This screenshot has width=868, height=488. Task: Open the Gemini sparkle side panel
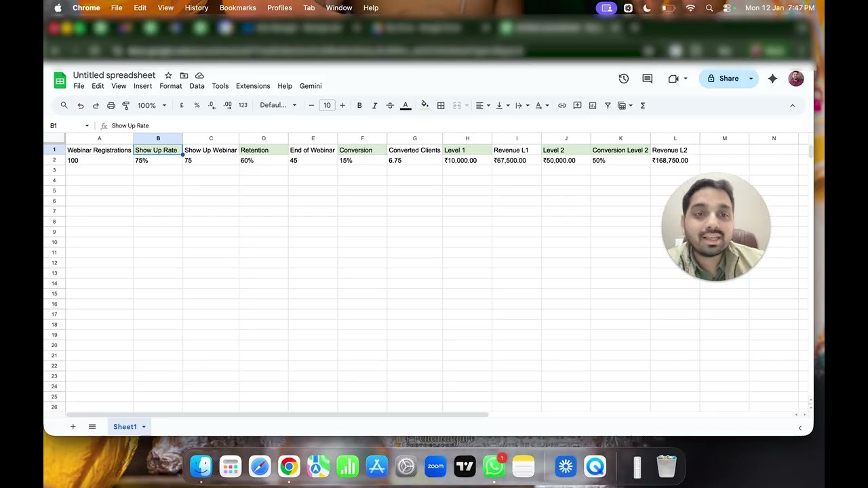pyautogui.click(x=772, y=79)
